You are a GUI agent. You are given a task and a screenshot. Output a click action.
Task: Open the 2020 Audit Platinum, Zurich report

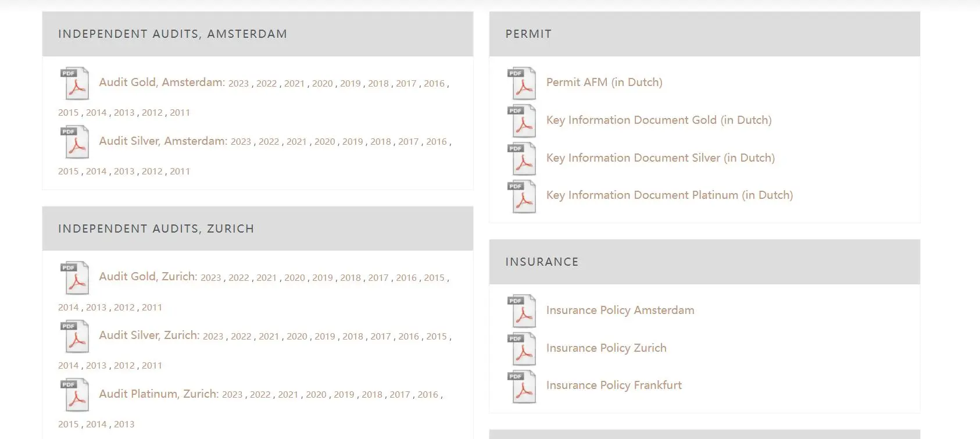click(316, 395)
